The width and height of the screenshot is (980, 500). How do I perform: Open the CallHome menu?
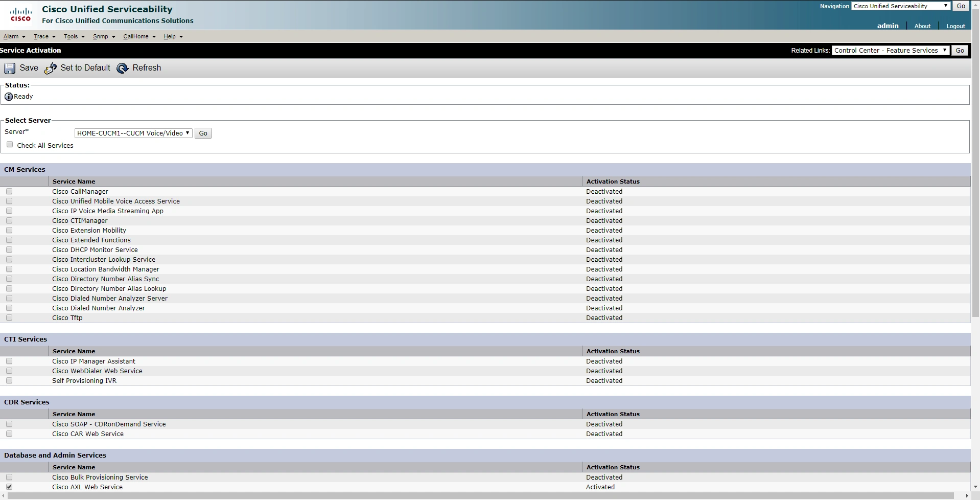coord(139,36)
